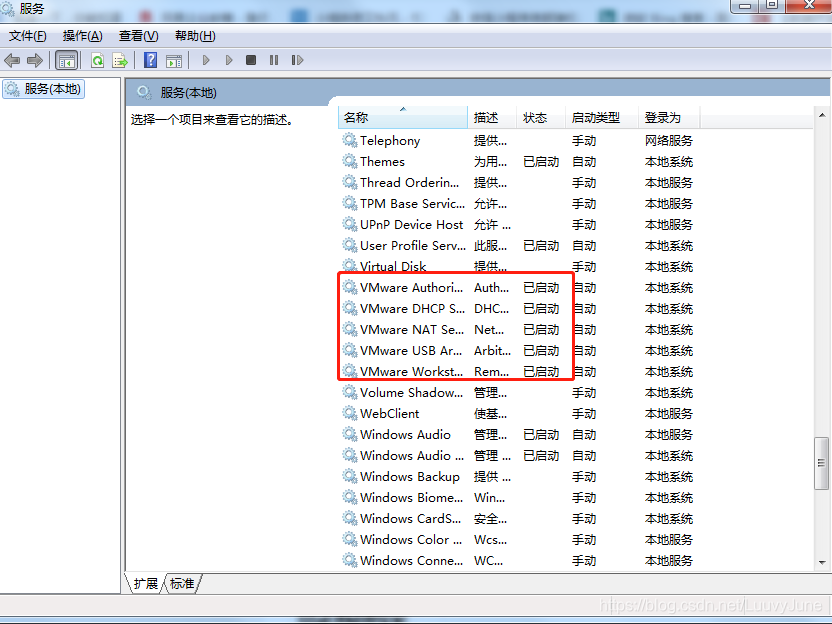Click the gear icon beside WebClient
The width and height of the screenshot is (832, 624).
click(x=350, y=413)
